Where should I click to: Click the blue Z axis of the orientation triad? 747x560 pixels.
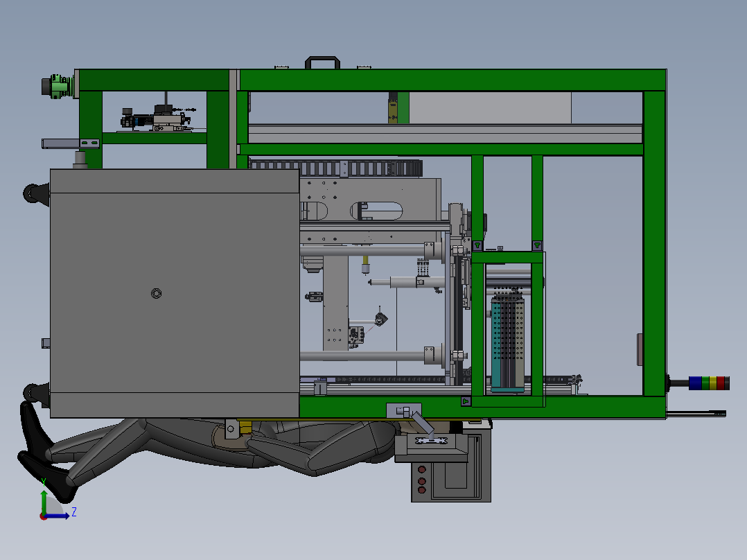tap(57, 516)
